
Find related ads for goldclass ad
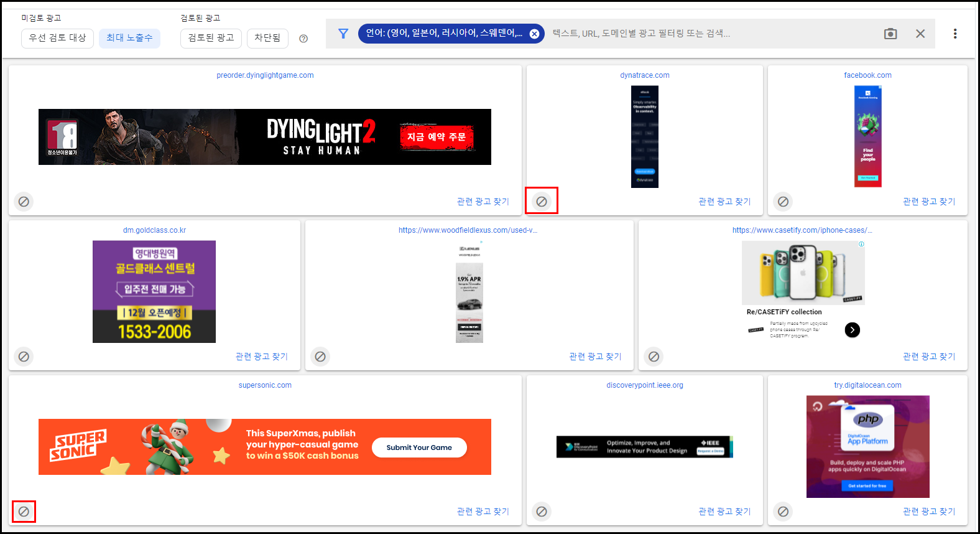coord(262,357)
